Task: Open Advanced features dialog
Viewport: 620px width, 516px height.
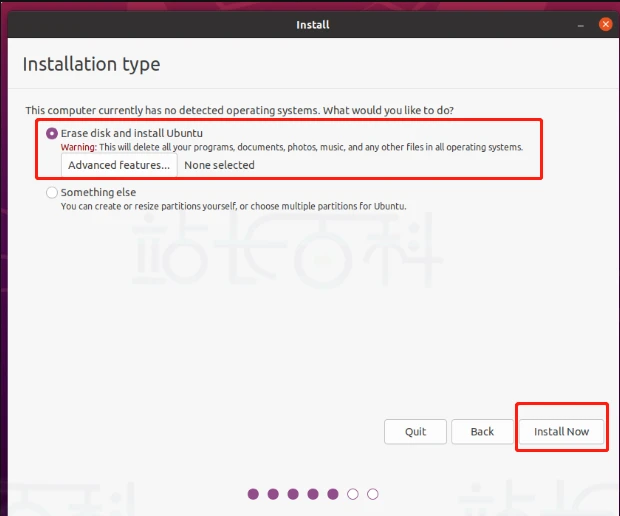Action: [119, 165]
